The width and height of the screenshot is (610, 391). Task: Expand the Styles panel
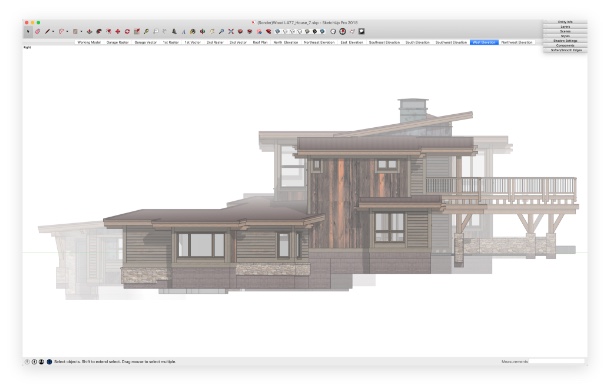point(565,36)
